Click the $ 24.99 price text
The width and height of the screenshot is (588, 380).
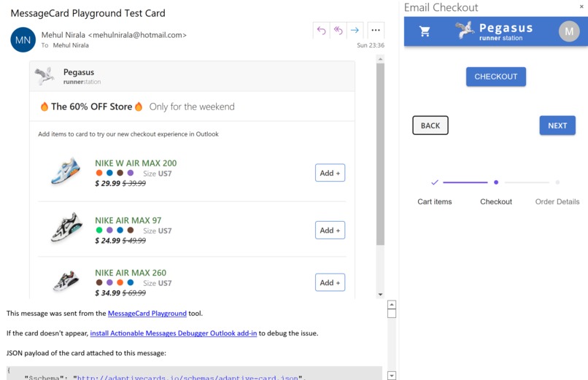click(108, 241)
